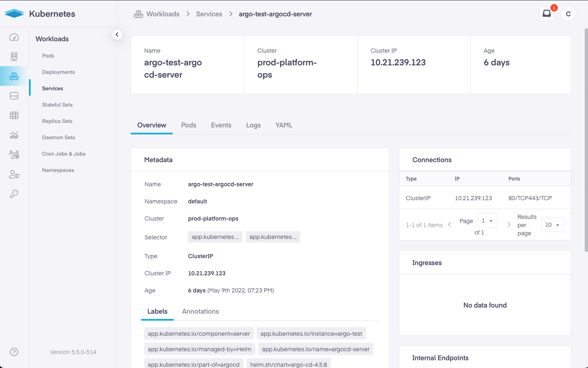Open the key icon in sidebar
This screenshot has height=368, width=588.
point(14,194)
